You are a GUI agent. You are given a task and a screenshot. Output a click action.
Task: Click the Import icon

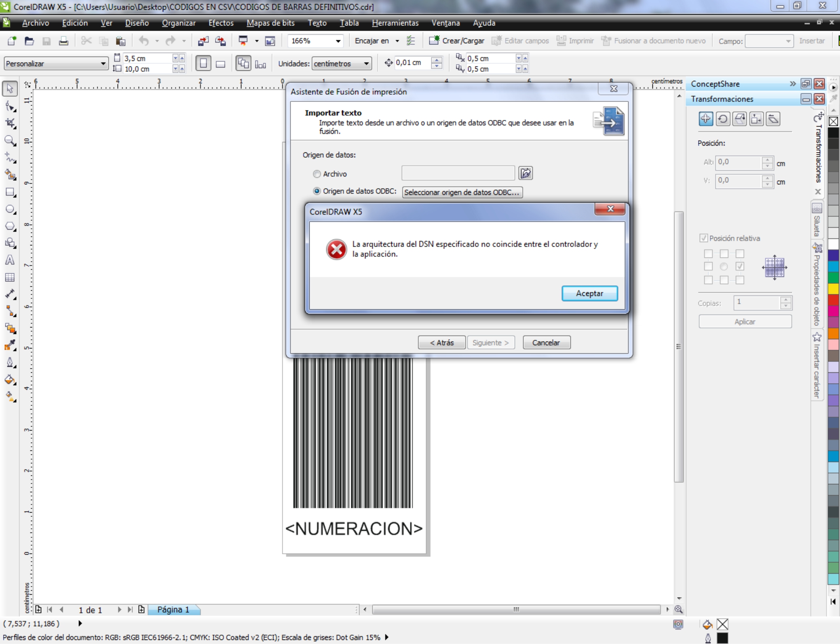click(x=203, y=40)
